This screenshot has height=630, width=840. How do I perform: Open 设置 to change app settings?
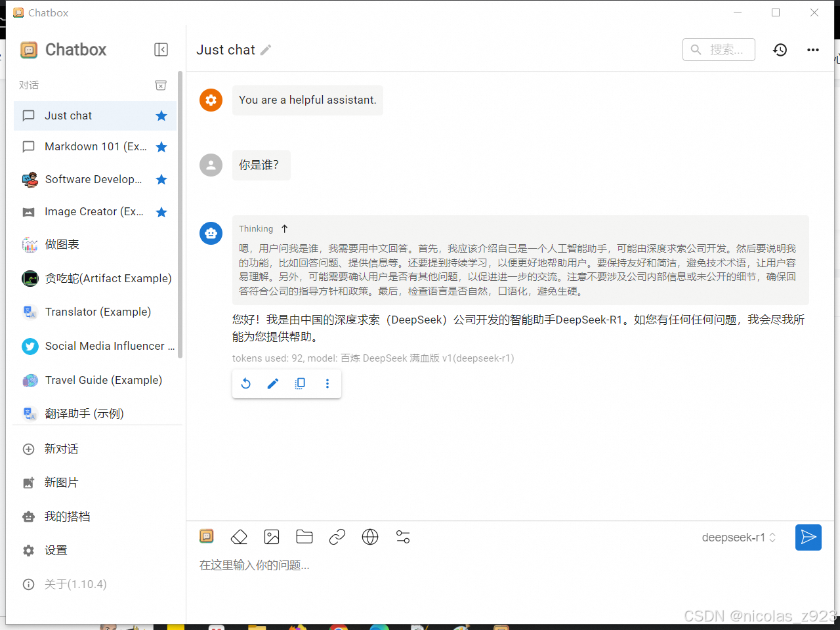(x=56, y=550)
